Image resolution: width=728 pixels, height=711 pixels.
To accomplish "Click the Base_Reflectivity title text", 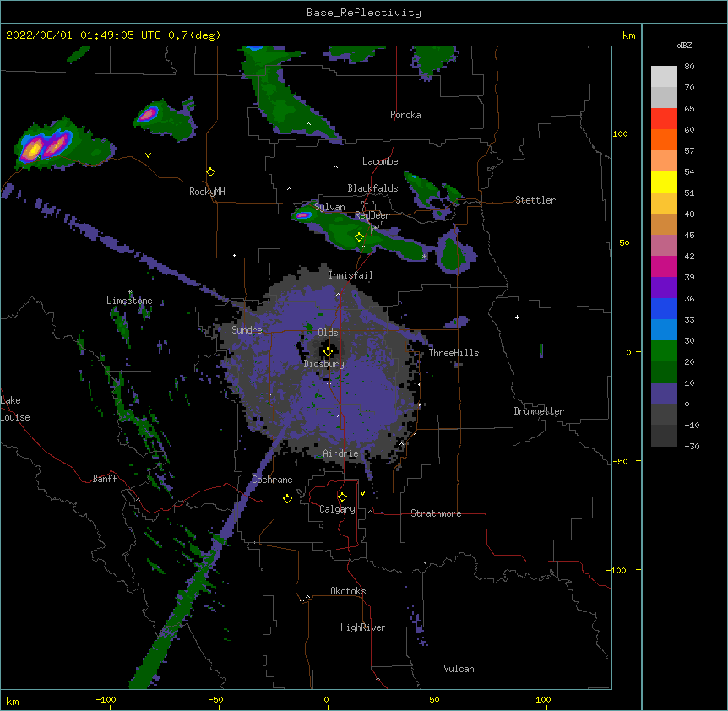I will point(364,13).
